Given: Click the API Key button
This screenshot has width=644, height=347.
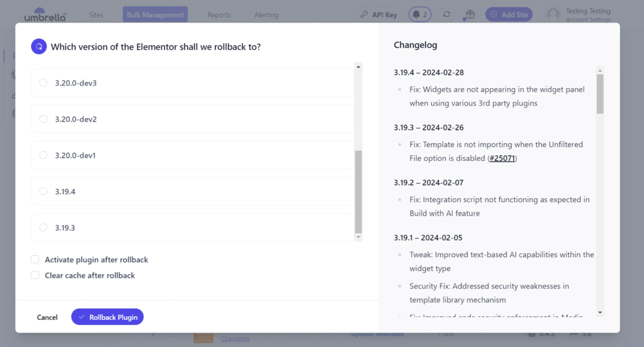Looking at the screenshot, I should [x=378, y=14].
